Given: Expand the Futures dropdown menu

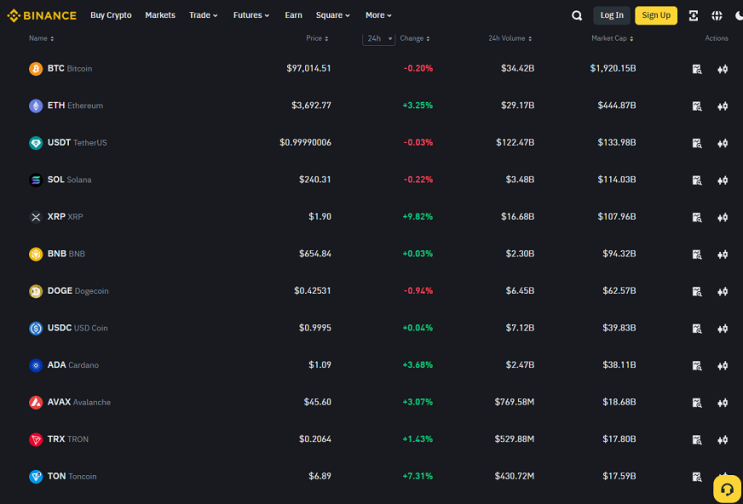Looking at the screenshot, I should (x=251, y=15).
